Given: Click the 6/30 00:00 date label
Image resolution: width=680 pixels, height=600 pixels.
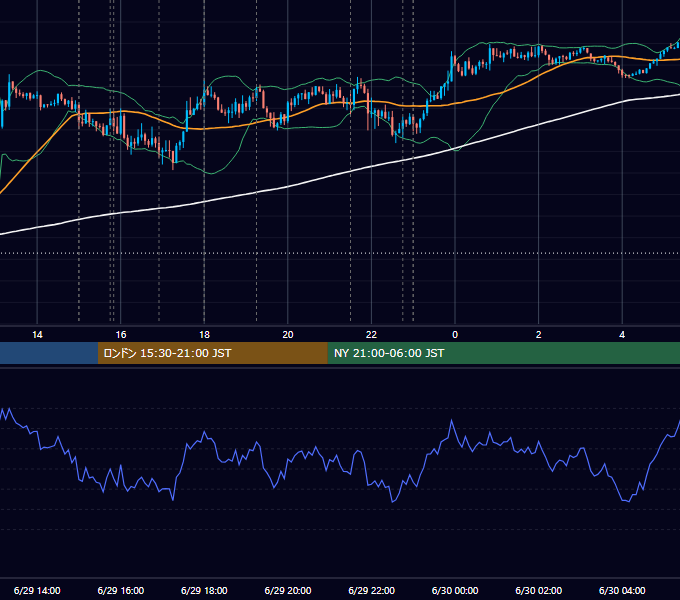Looking at the screenshot, I should pos(455,590).
